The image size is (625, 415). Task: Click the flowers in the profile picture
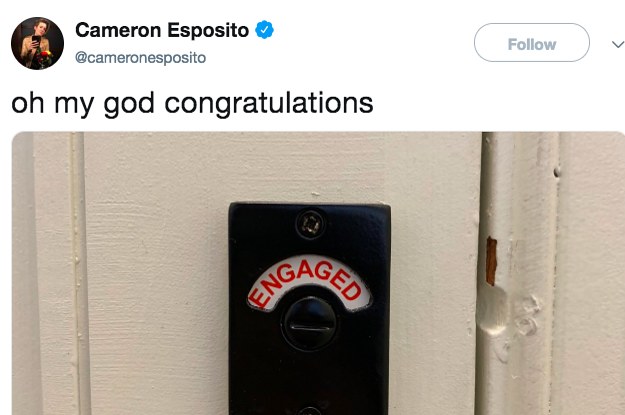click(x=45, y=58)
